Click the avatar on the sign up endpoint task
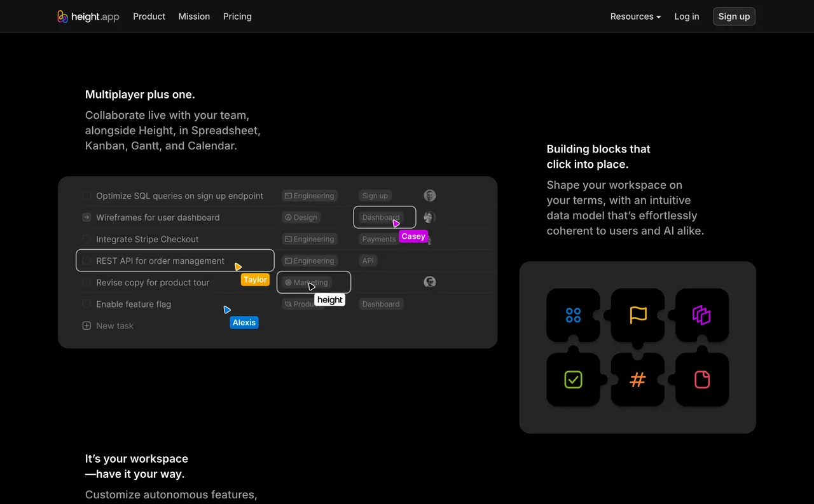Image resolution: width=814 pixels, height=504 pixels. pos(429,196)
